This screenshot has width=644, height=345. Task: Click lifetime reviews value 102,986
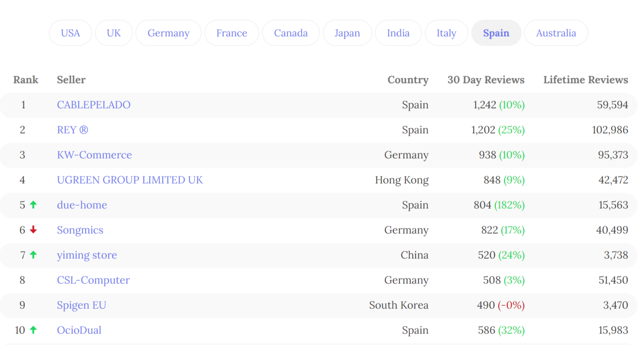click(x=610, y=130)
